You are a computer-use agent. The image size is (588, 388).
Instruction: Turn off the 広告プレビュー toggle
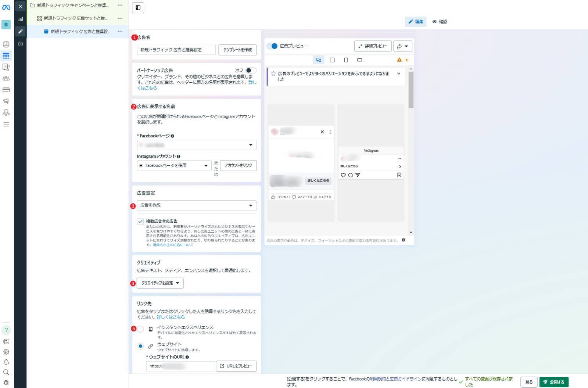click(272, 46)
